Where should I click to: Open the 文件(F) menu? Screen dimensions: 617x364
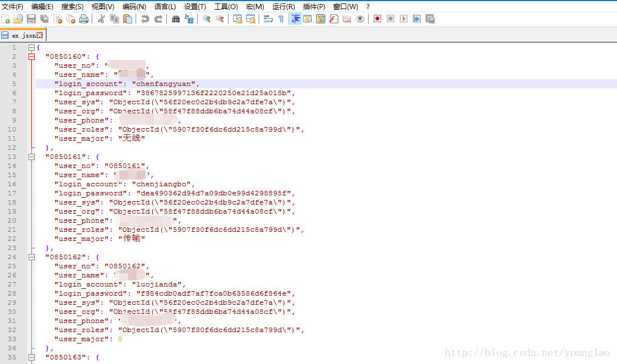(x=13, y=7)
